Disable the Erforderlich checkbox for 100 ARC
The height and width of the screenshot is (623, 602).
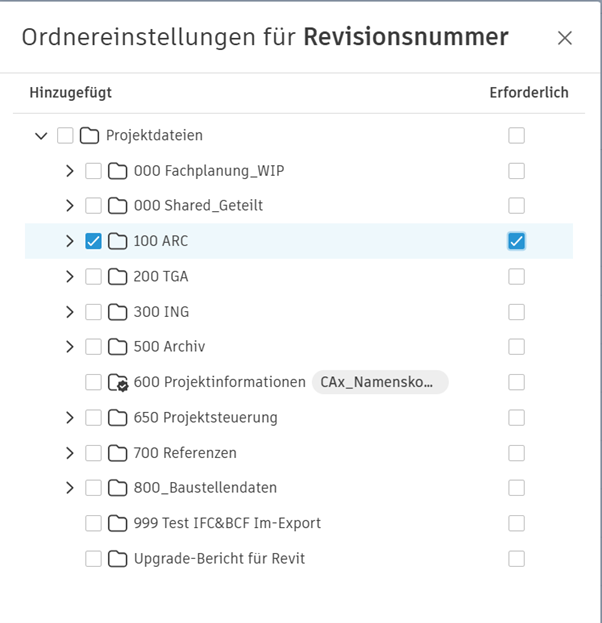(516, 241)
